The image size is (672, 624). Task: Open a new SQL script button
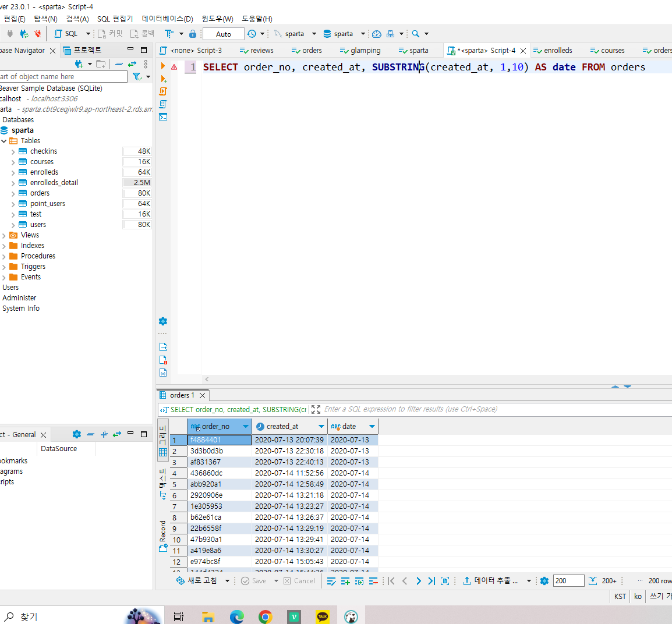point(66,34)
